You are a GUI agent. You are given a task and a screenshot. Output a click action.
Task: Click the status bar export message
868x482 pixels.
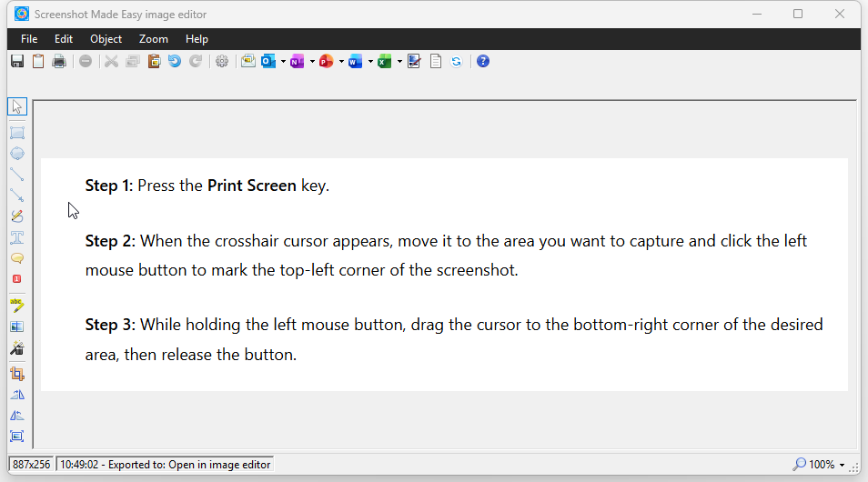pos(165,465)
